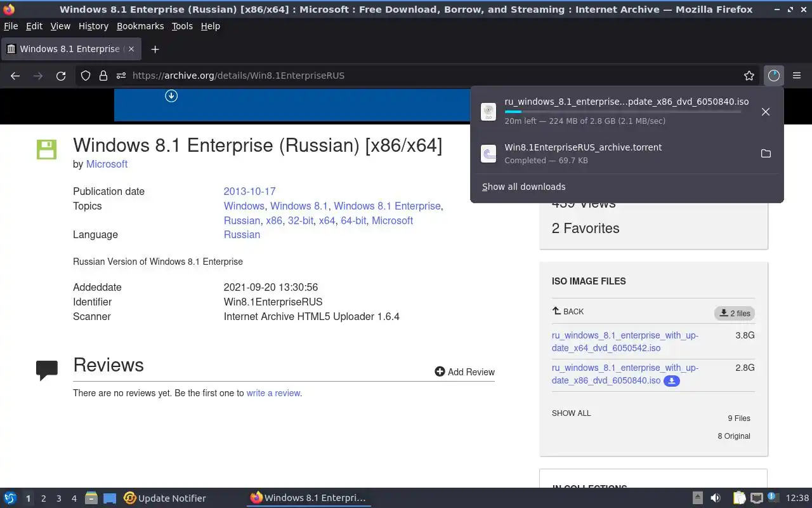Click the 'Win8.1EnterpriseRUS' identifier value

[273, 302]
